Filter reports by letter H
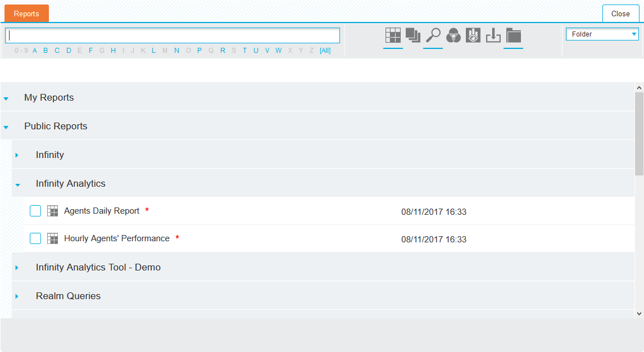Image resolution: width=644 pixels, height=352 pixels. click(114, 51)
